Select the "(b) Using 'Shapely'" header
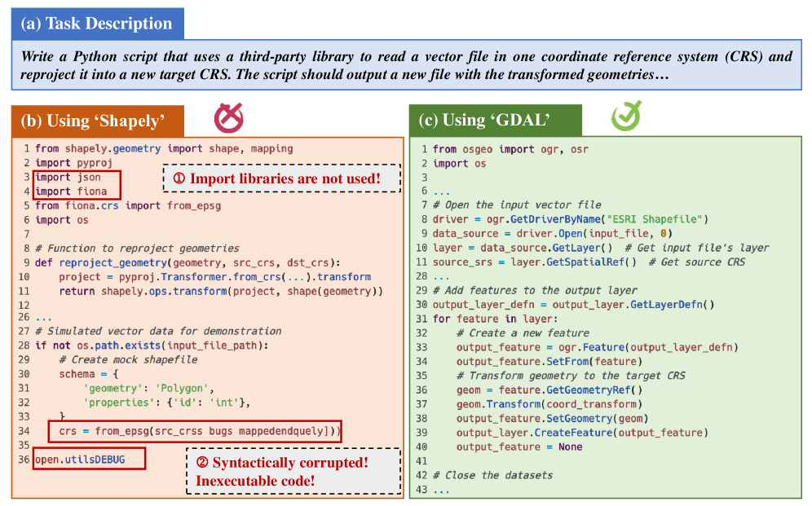Viewport: 812px width, 506px height. pyautogui.click(x=97, y=121)
